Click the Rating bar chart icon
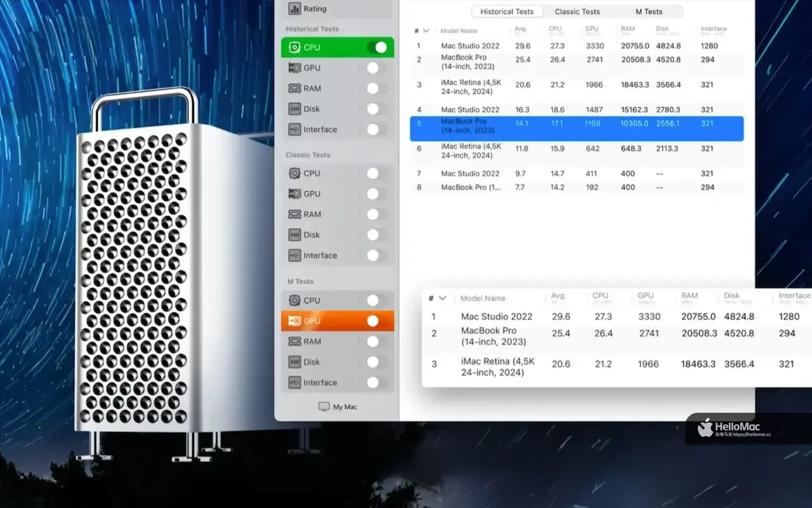Image resolution: width=812 pixels, height=508 pixels. [x=294, y=9]
